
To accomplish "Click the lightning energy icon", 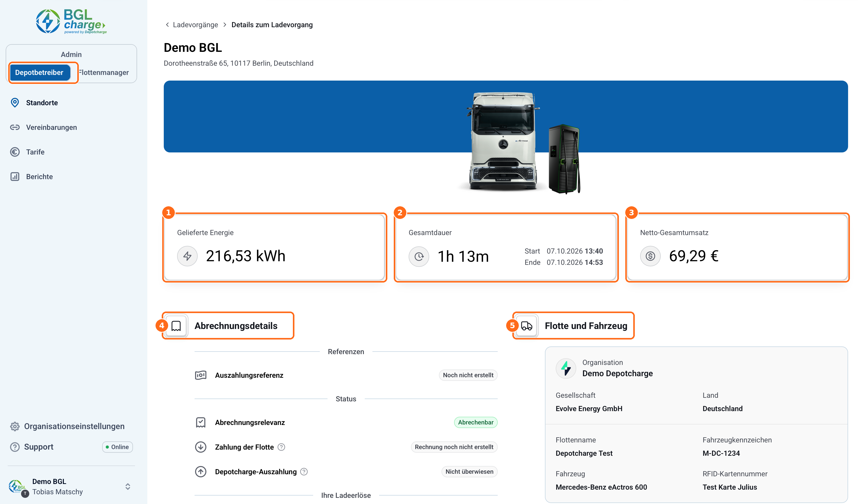I will coord(187,256).
